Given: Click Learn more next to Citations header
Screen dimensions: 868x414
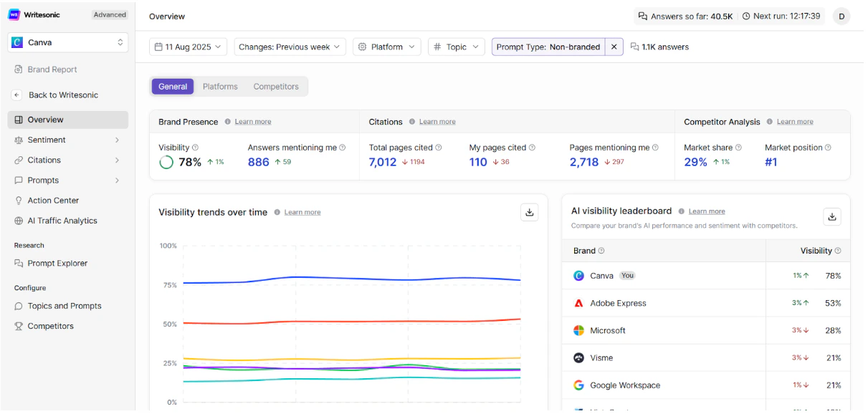Looking at the screenshot, I should coord(437,122).
